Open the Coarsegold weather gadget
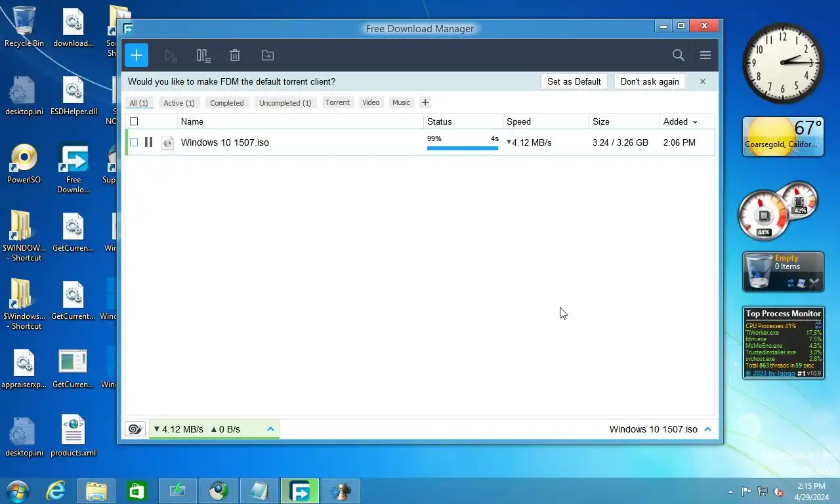 click(783, 136)
